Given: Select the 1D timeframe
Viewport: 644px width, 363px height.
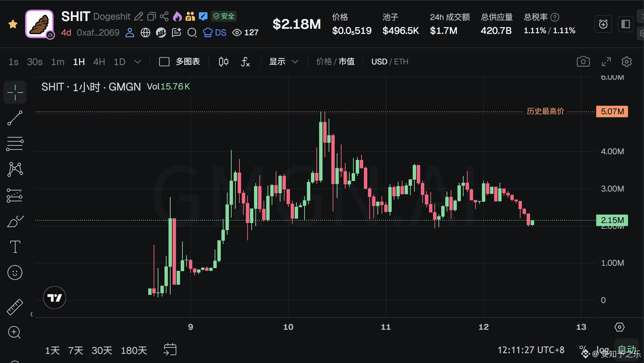Looking at the screenshot, I should pos(119,62).
